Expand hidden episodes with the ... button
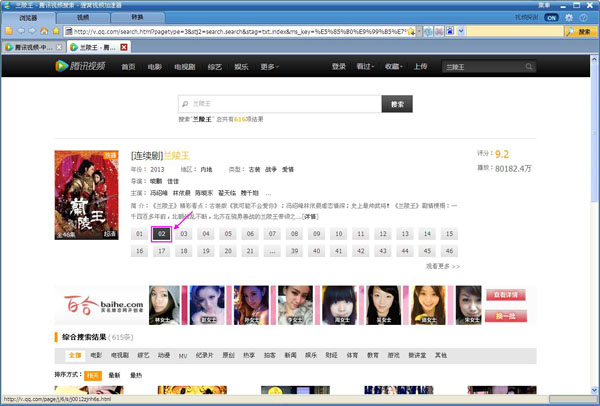 pyautogui.click(x=272, y=251)
